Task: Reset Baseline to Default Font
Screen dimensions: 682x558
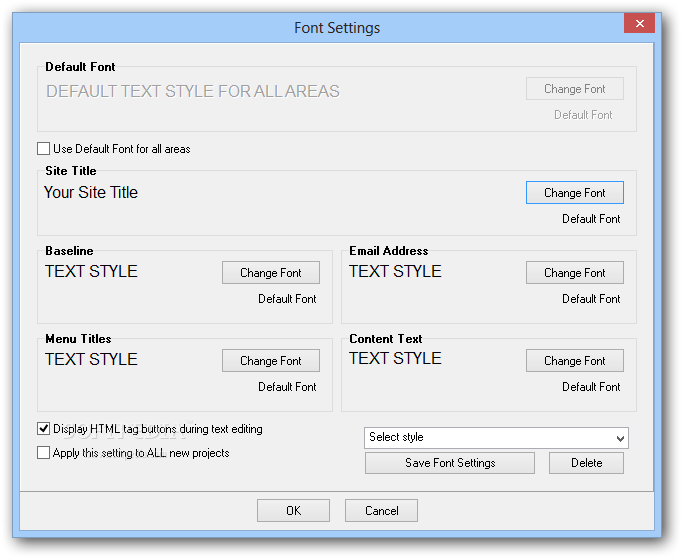Action: pyautogui.click(x=287, y=299)
